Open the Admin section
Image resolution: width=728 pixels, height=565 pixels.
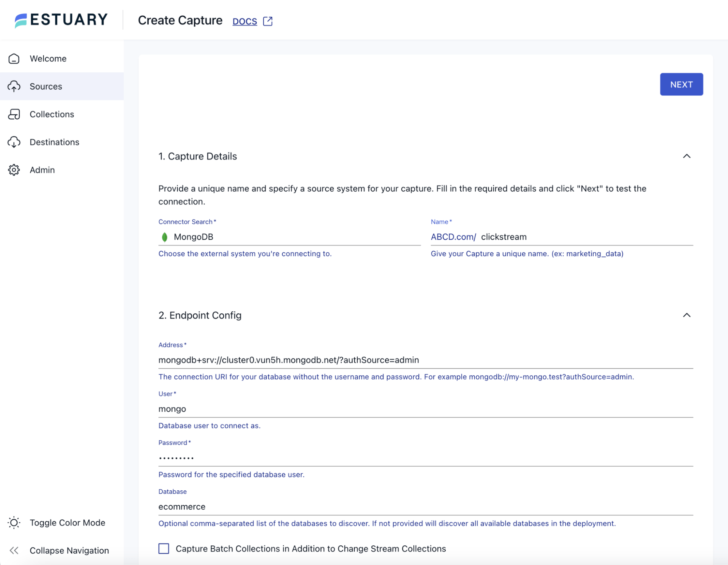pyautogui.click(x=62, y=170)
